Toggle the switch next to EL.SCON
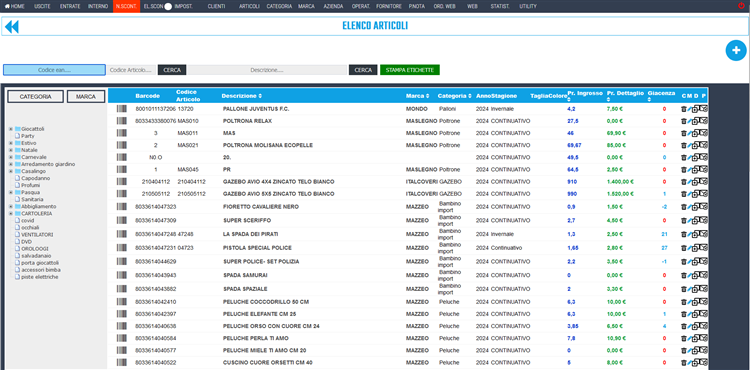 click(168, 6)
